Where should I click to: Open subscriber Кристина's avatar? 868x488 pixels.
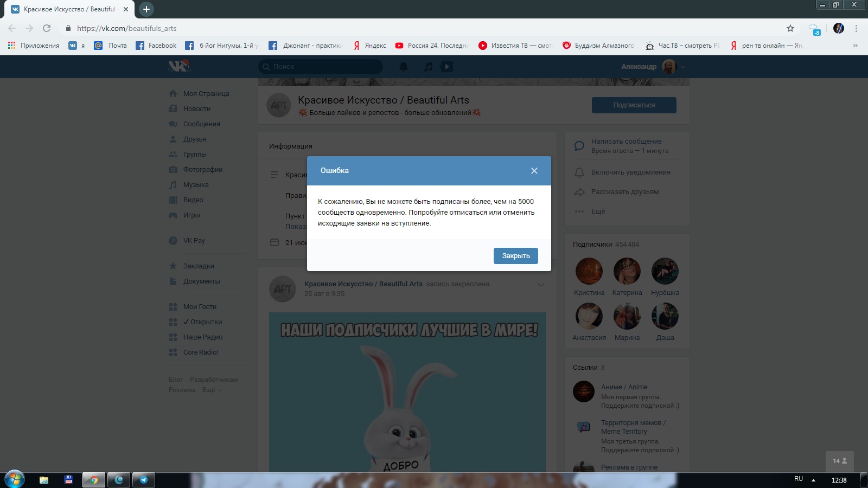pos(589,271)
